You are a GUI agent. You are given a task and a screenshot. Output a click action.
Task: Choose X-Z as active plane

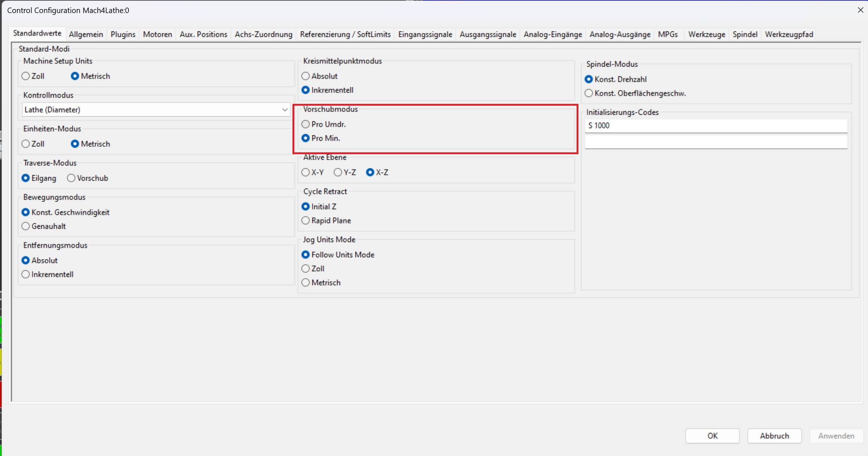pyautogui.click(x=377, y=172)
